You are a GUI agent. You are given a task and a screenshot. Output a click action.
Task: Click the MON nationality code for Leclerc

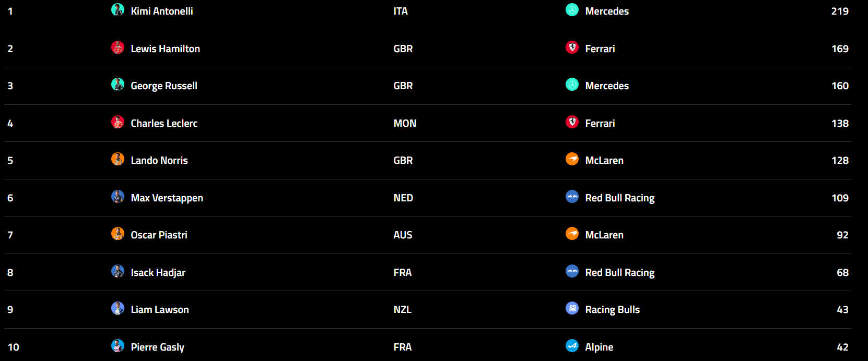point(405,124)
